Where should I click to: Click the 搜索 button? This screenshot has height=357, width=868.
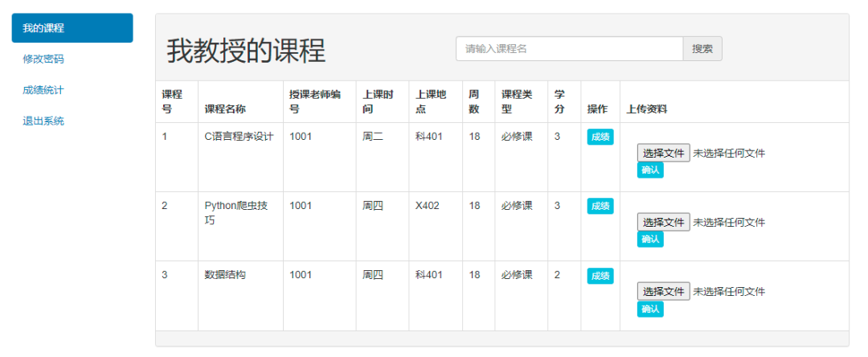point(702,49)
